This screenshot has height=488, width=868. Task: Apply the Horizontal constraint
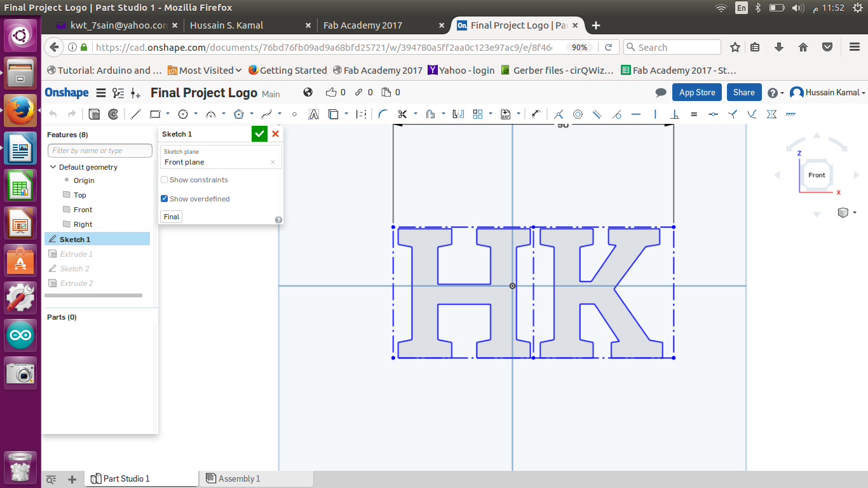pyautogui.click(x=636, y=114)
